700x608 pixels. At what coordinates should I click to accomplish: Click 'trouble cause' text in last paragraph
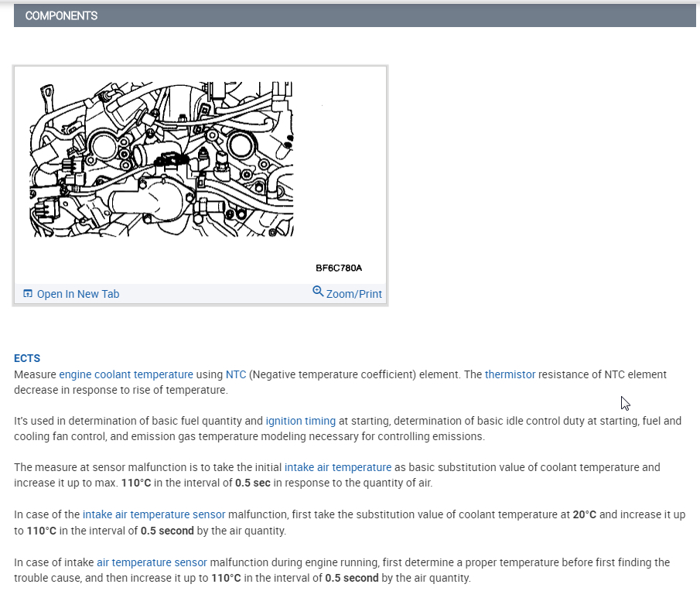[x=46, y=578]
